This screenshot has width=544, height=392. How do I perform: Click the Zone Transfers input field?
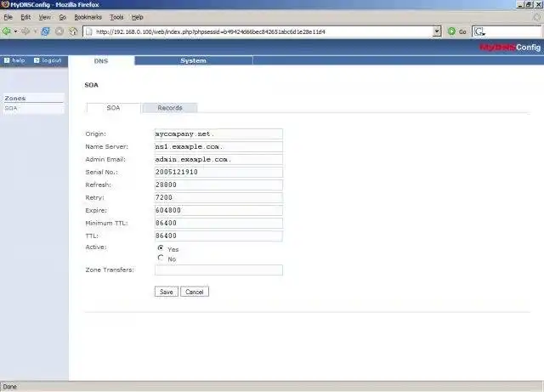[x=218, y=270]
